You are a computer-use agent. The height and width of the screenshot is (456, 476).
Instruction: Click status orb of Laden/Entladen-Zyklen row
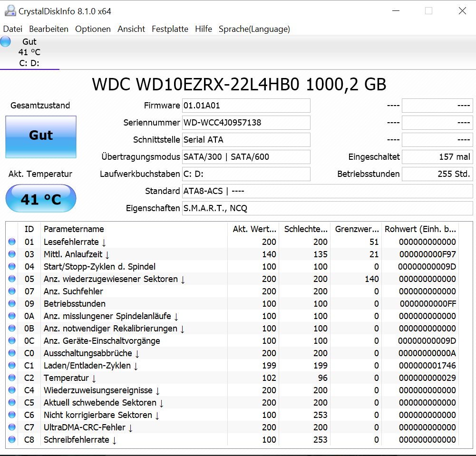pos(12,365)
